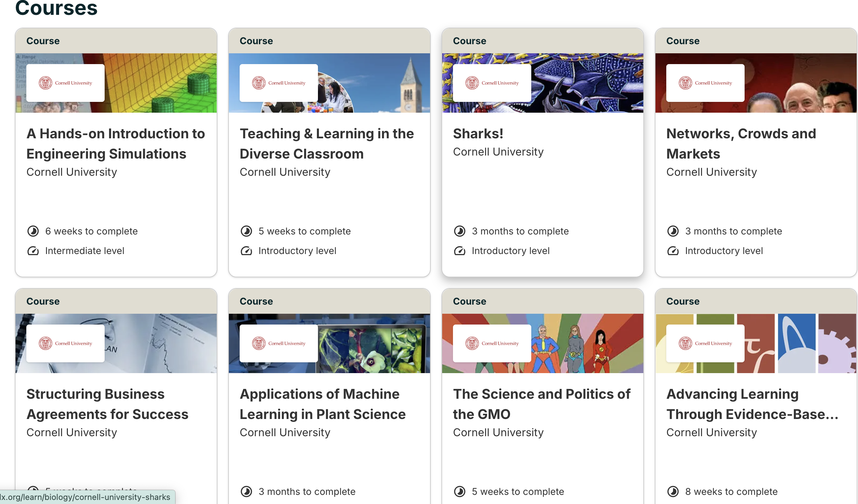Viewport: 858px width, 504px height.
Task: Open the Sharks! course title
Action: tap(478, 134)
